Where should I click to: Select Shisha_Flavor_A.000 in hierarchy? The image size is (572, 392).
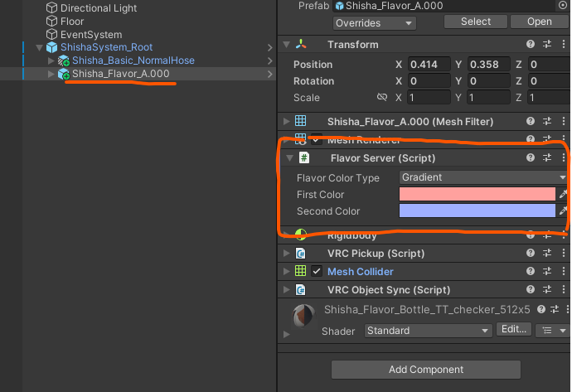121,74
